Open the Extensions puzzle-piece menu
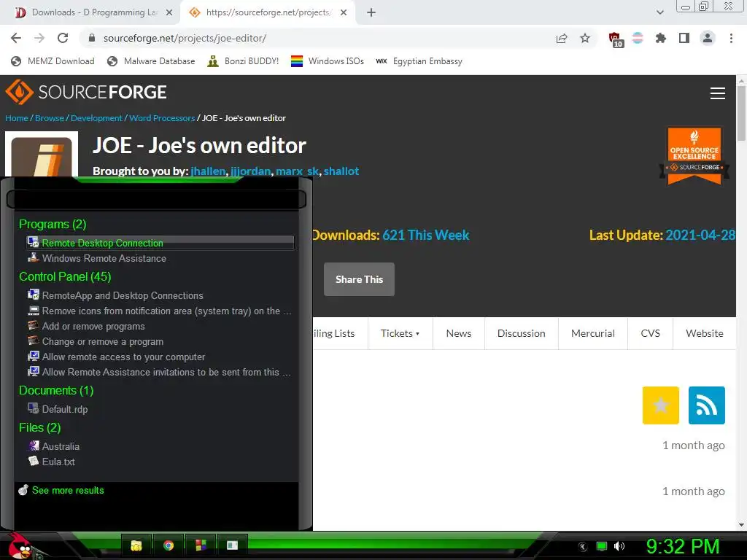The height and width of the screenshot is (560, 747). pyautogui.click(x=660, y=38)
